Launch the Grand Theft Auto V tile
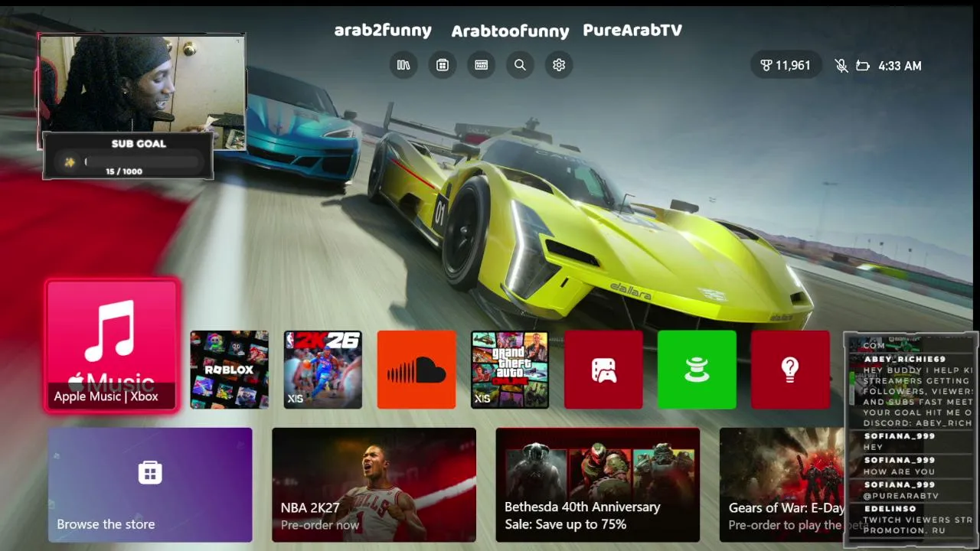The width and height of the screenshot is (980, 551). [510, 370]
